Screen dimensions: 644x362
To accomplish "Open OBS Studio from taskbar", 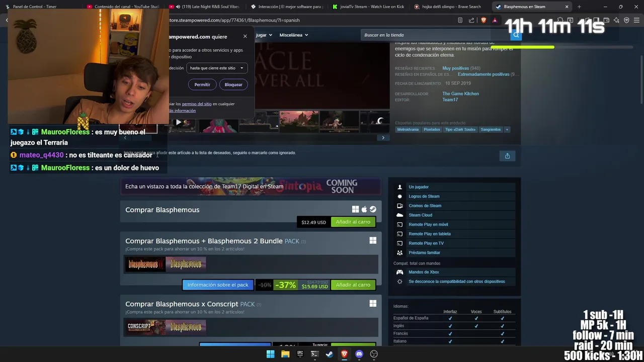I will [374, 354].
